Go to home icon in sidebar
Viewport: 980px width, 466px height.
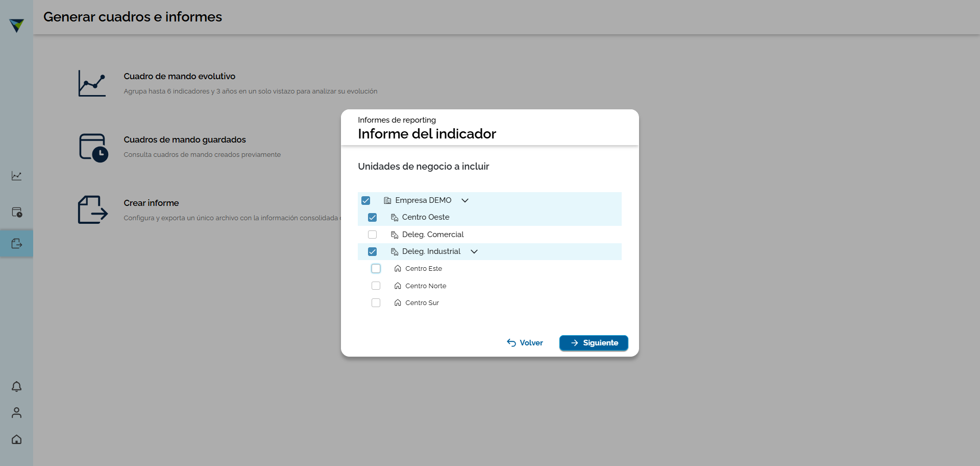(16, 439)
